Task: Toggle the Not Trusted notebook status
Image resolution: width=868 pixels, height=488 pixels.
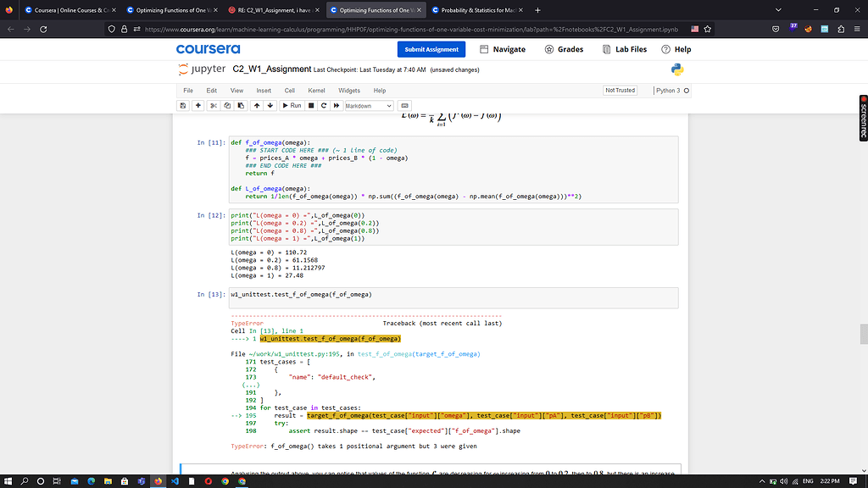Action: click(620, 90)
